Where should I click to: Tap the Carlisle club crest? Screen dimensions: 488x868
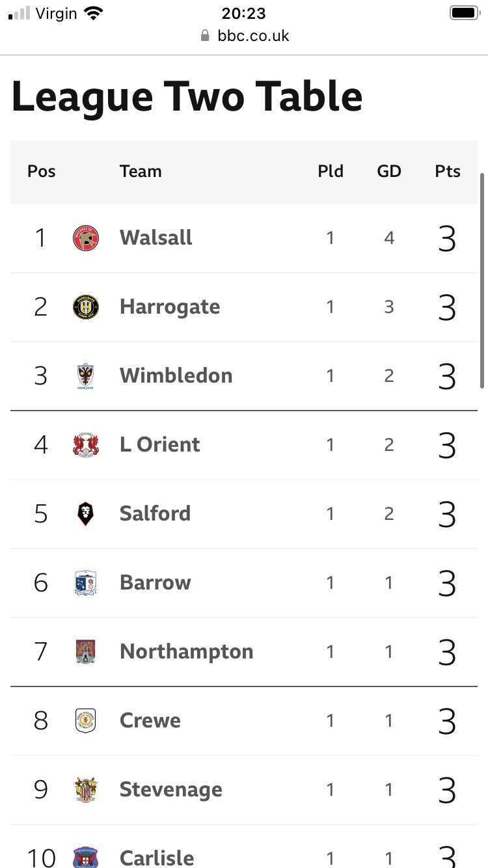tap(86, 858)
